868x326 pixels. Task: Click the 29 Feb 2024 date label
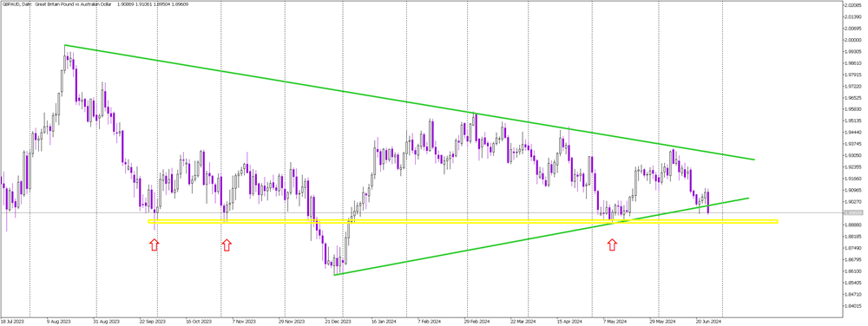477,321
